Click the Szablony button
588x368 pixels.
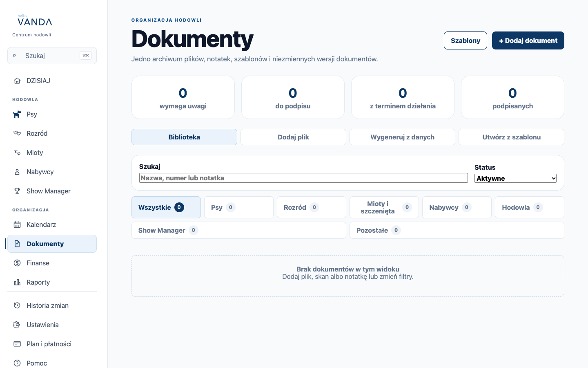pos(465,40)
